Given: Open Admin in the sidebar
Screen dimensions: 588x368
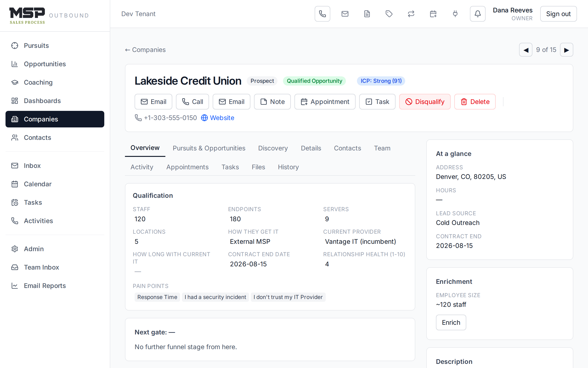Looking at the screenshot, I should 55,249.
